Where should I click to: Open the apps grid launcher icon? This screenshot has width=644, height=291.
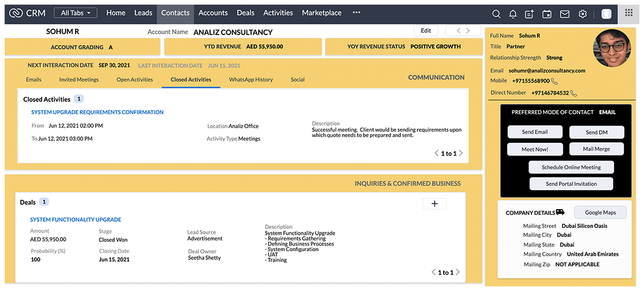629,13
